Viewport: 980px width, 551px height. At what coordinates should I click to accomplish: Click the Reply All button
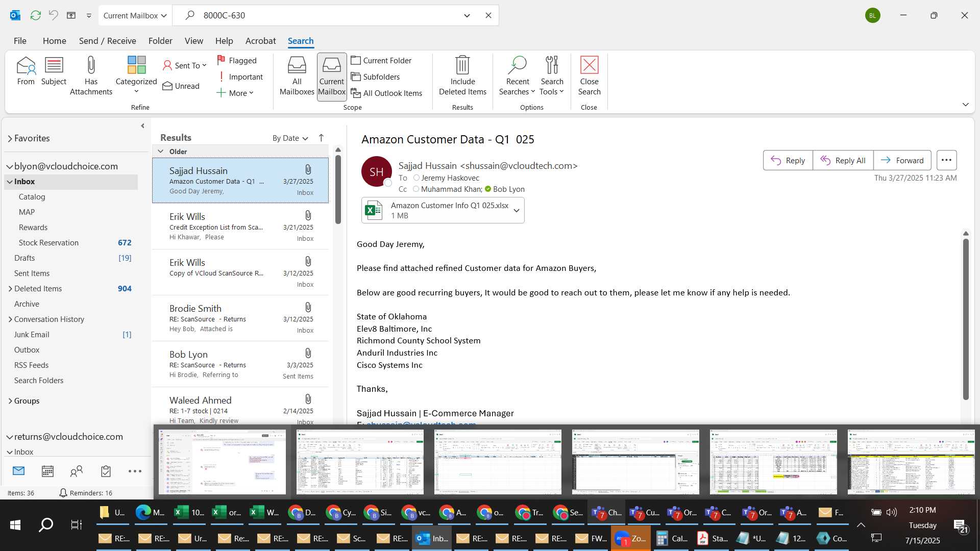point(843,160)
